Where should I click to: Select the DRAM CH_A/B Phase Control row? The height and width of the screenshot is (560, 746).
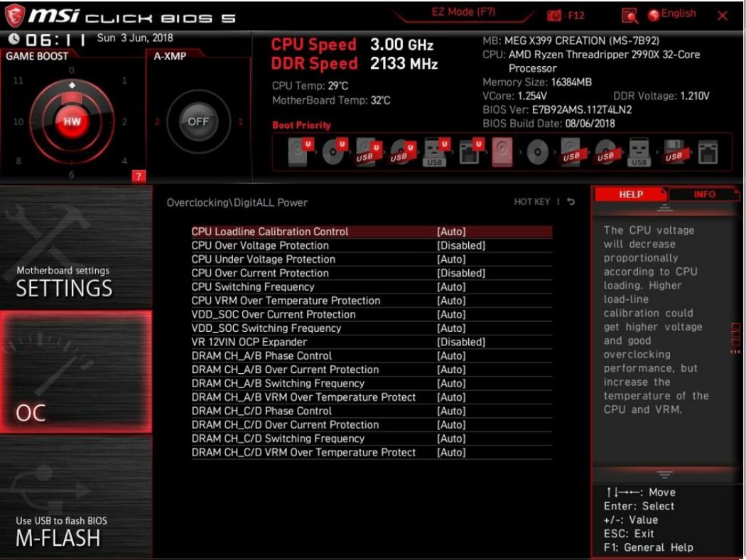372,356
